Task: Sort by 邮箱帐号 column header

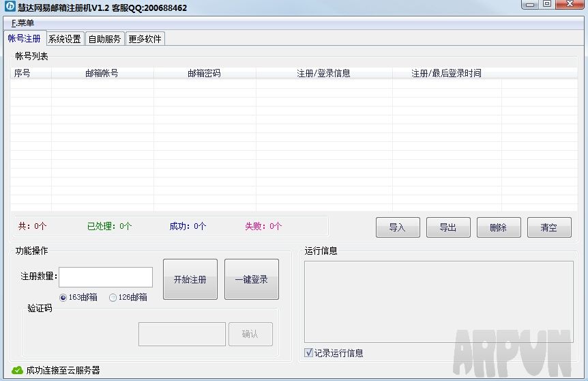Action: [102, 73]
